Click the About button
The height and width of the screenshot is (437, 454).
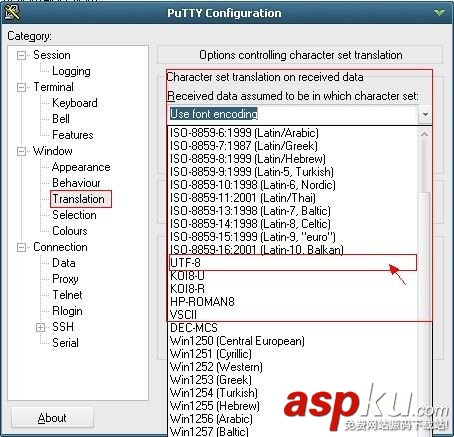pos(52,418)
